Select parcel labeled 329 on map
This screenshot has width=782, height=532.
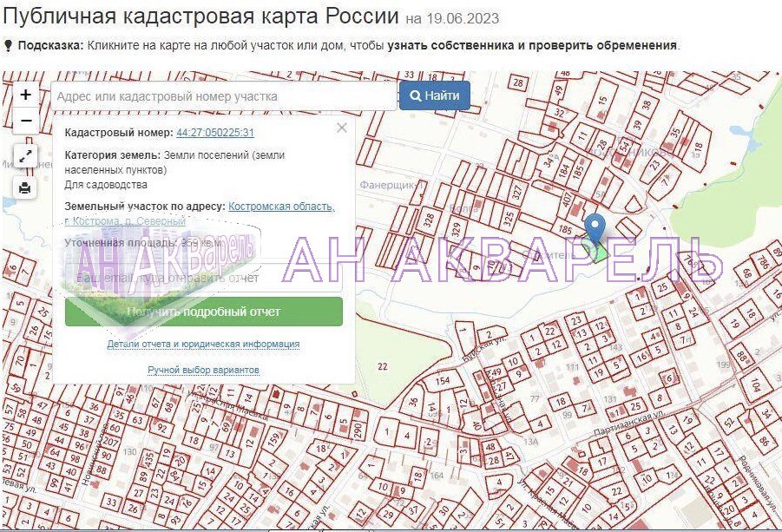pyautogui.click(x=456, y=229)
